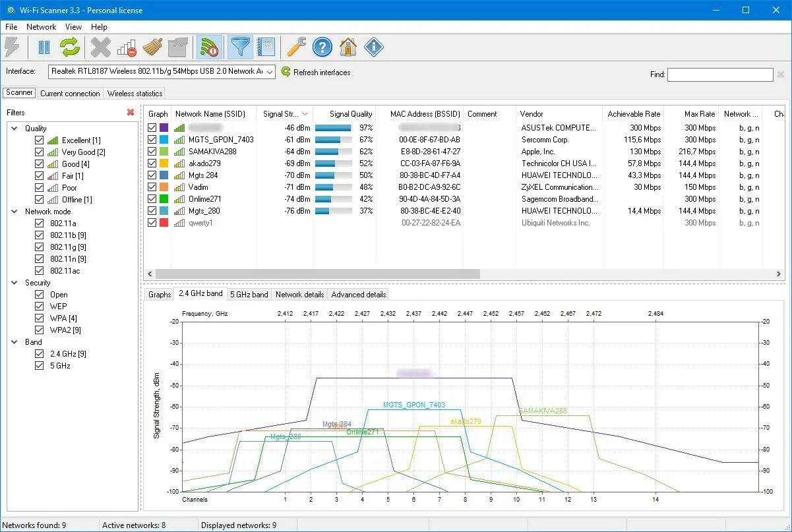This screenshot has height=532, width=792.
Task: Switch to the Graphs tab
Action: [160, 294]
